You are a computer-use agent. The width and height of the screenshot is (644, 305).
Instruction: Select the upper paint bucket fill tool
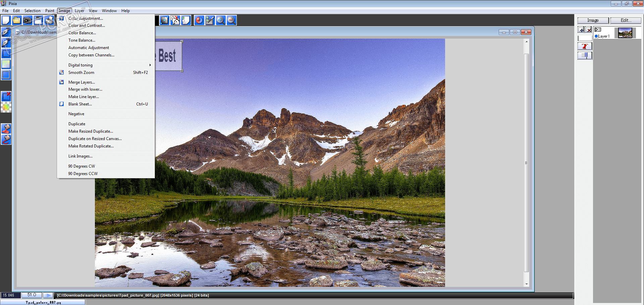pos(6,129)
